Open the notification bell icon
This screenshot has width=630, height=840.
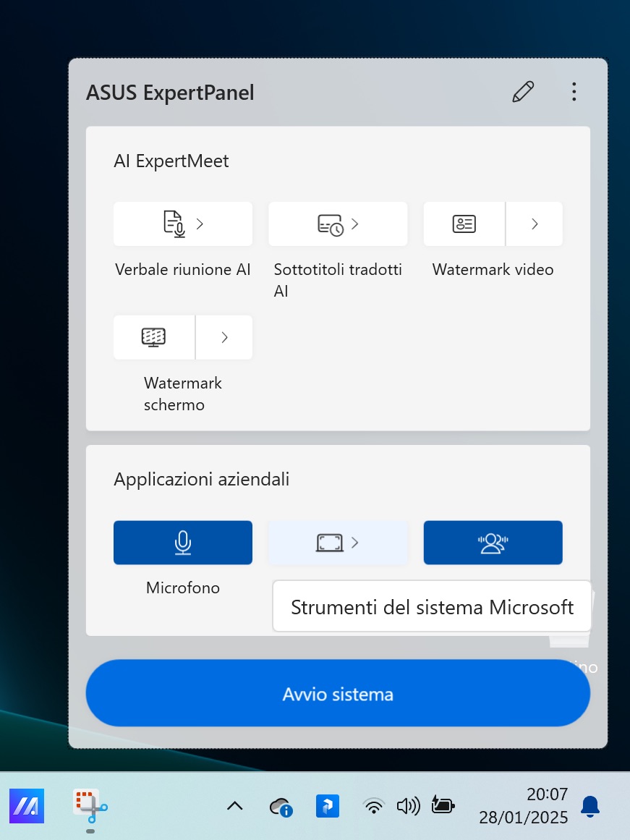[589, 806]
